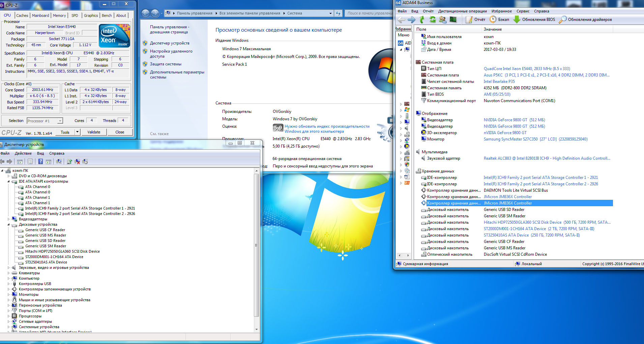Open Дополнительные параметры системы link
This screenshot has width=644, height=344.
(177, 74)
